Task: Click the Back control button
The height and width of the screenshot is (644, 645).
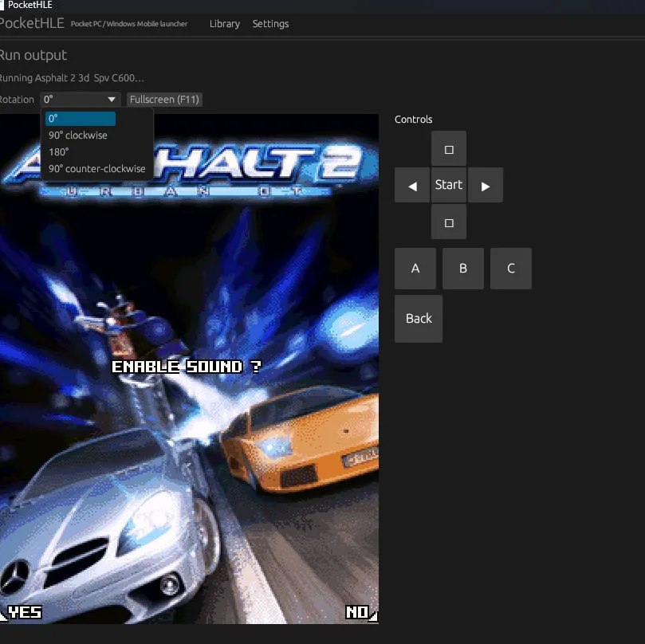Action: (419, 319)
